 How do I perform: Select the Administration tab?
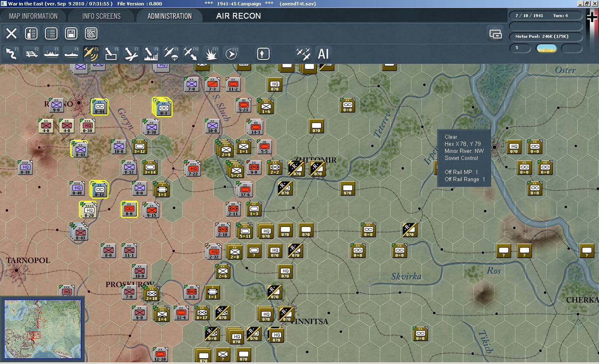169,16
